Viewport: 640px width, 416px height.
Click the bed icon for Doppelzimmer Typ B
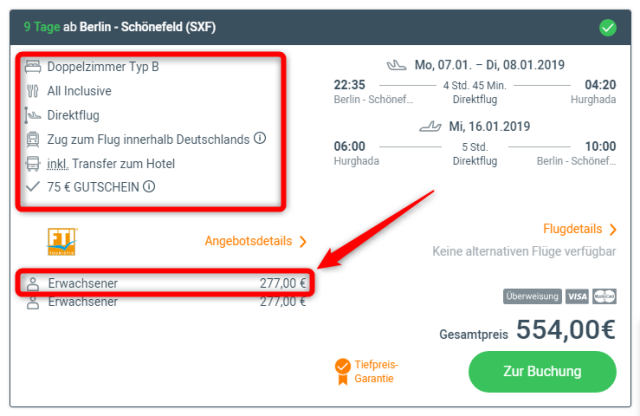(x=33, y=67)
